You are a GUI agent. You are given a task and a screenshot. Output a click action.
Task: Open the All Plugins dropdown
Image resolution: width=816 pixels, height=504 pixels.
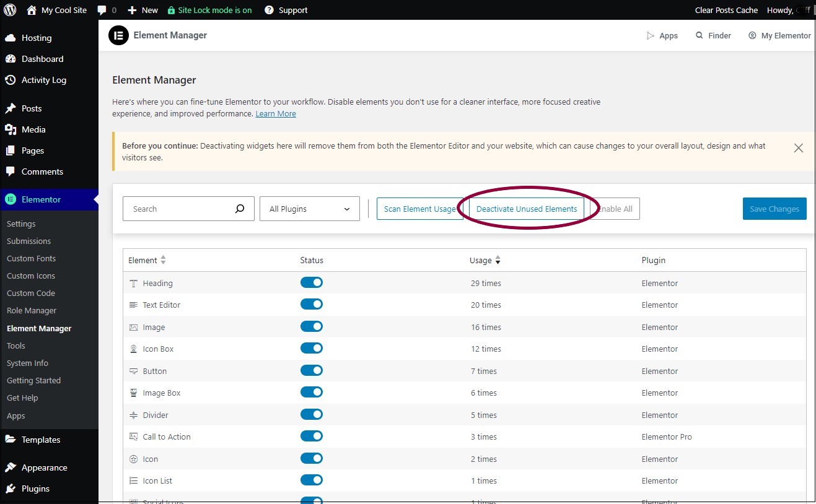309,209
